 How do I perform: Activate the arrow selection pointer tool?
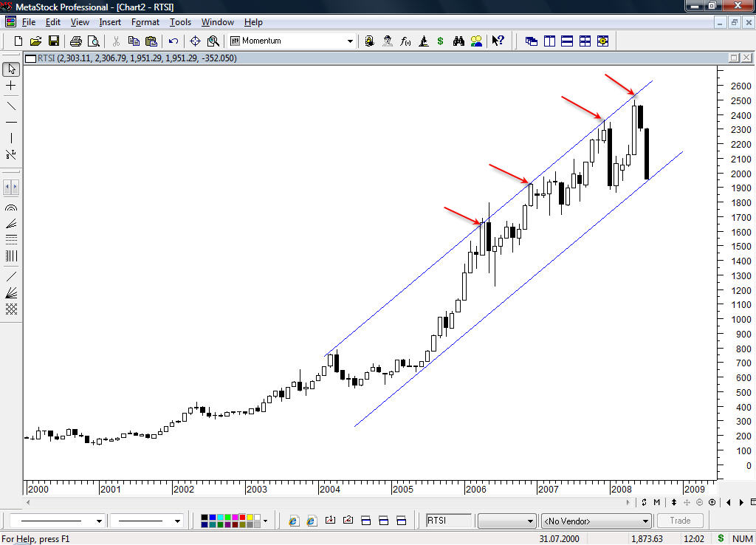11,69
